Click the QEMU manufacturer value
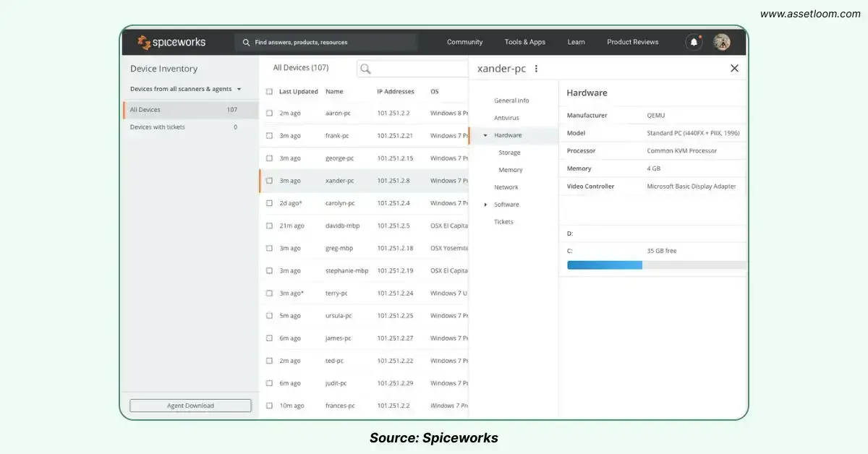Viewport: 868px width, 454px height. (x=655, y=116)
